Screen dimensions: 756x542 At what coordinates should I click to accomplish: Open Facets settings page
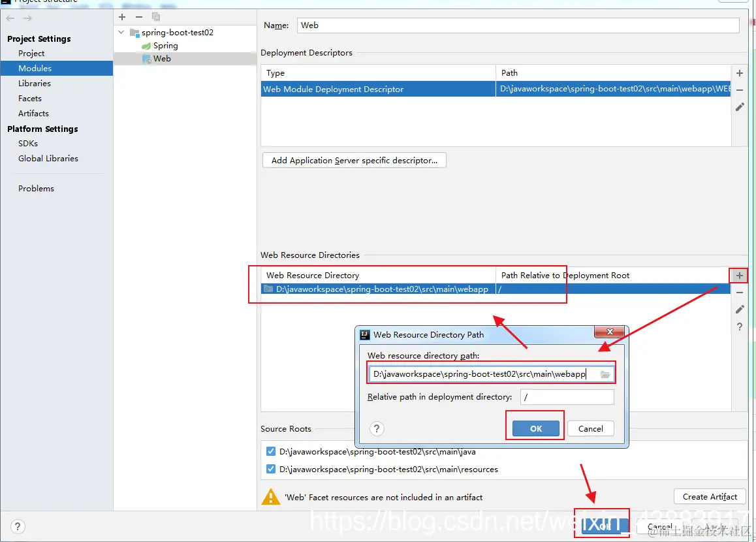pos(30,99)
